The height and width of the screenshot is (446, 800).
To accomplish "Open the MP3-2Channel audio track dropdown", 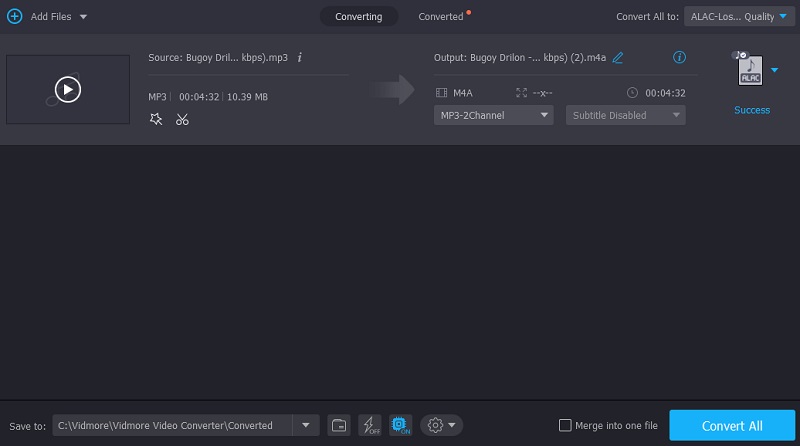I will (494, 115).
